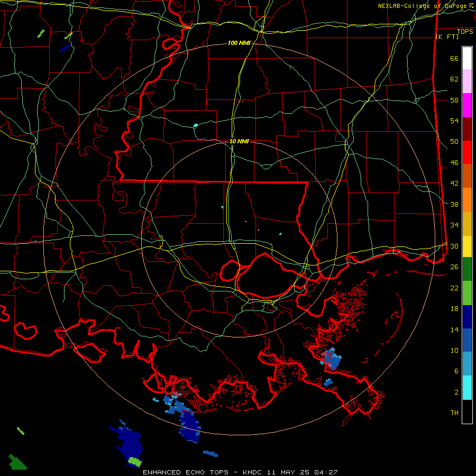Click the 'TH' threshold label
Screen dimensions: 476x476
454,413
